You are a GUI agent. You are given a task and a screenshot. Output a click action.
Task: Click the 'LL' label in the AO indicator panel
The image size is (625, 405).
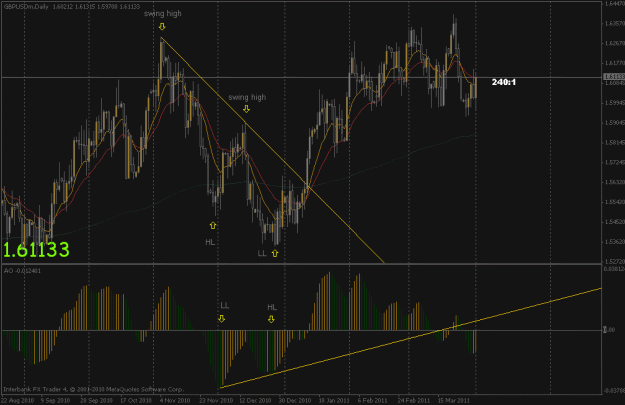(224, 306)
